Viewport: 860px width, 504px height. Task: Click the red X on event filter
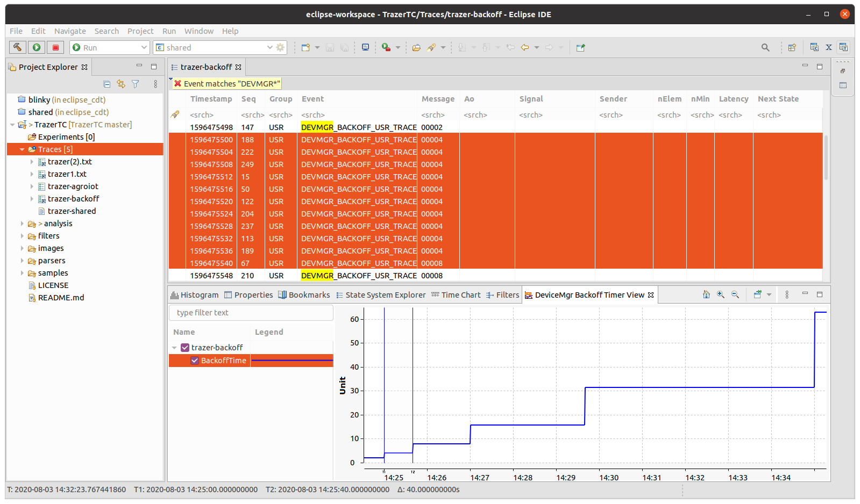177,83
